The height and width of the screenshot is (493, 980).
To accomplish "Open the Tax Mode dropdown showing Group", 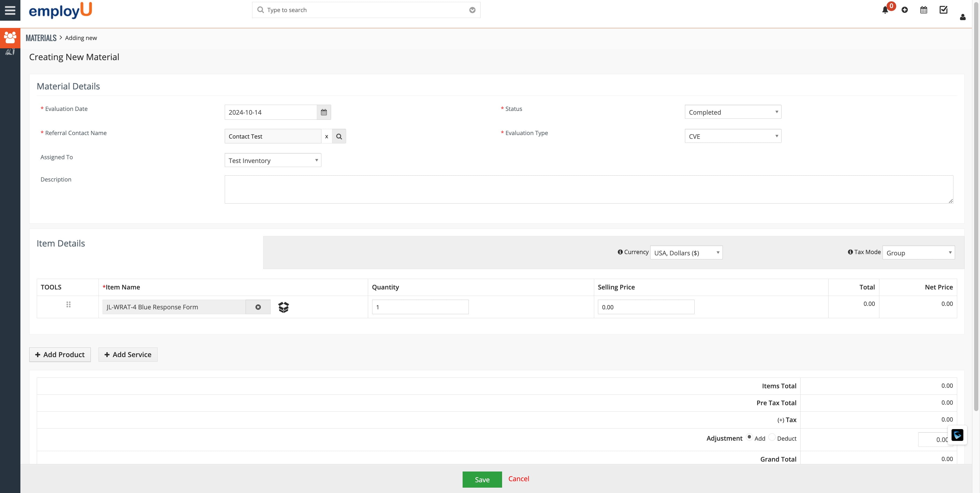I will pos(918,253).
